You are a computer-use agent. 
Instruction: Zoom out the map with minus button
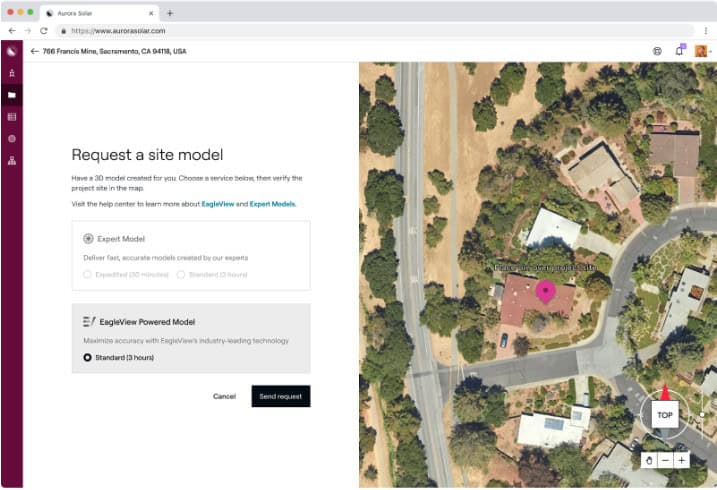point(665,460)
